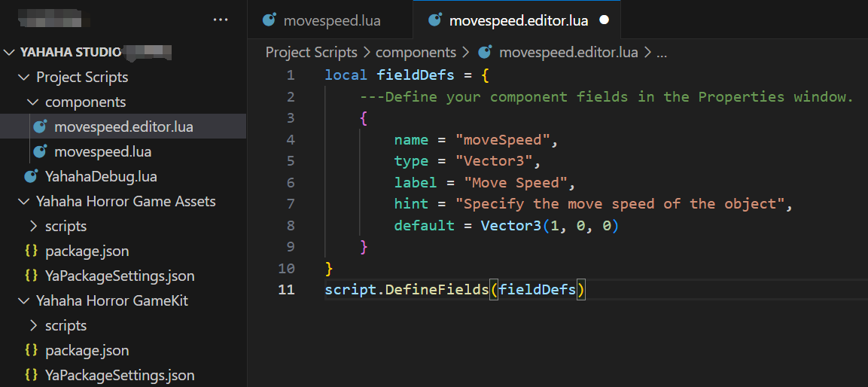Click the unsaved dot on movespeed.editor.lua tab
The height and width of the screenshot is (387, 868).
point(604,20)
